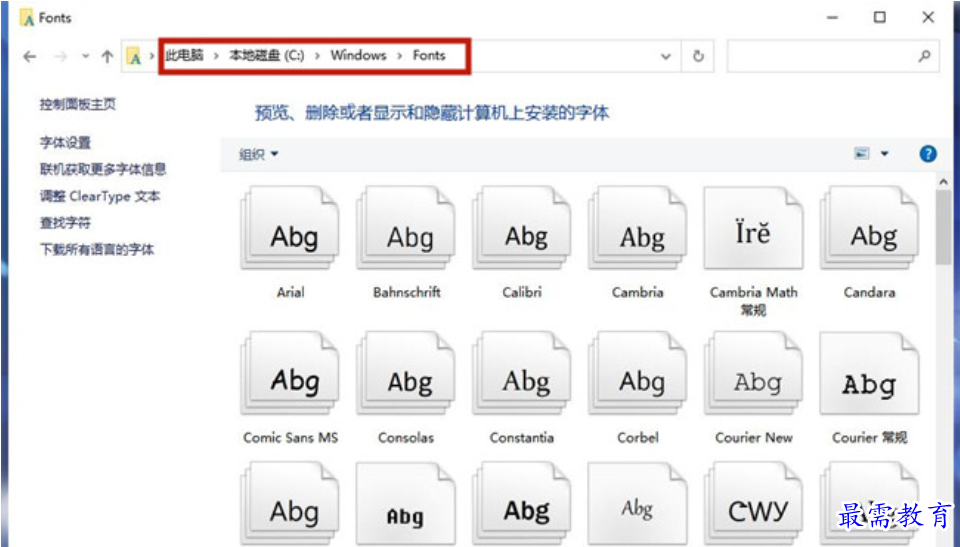The width and height of the screenshot is (960, 547).
Task: Click the Fonts folder icon in address bar
Action: pos(134,57)
